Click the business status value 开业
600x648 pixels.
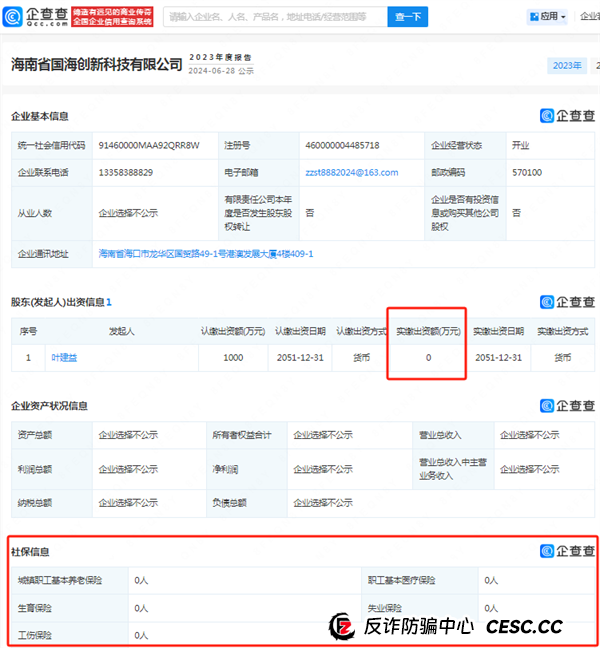(521, 145)
